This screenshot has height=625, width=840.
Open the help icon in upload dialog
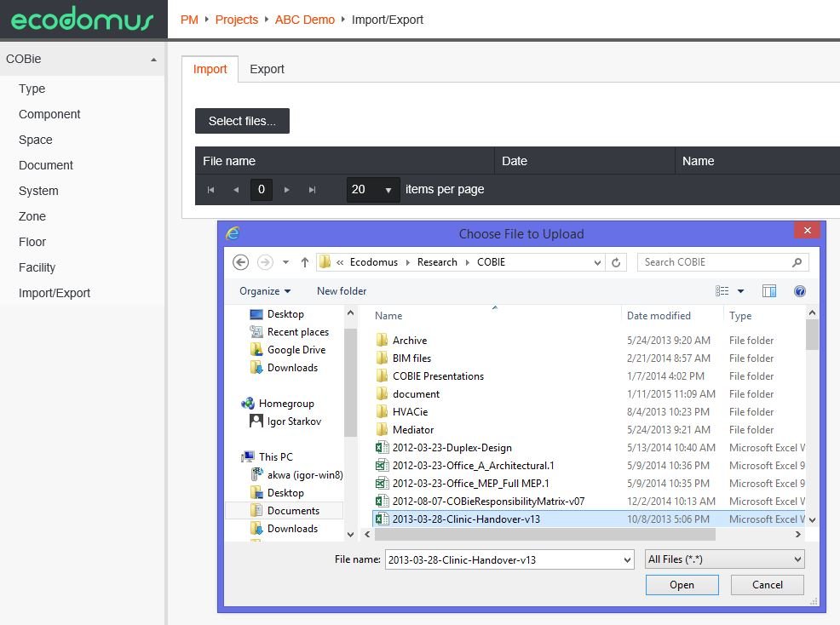tap(799, 290)
